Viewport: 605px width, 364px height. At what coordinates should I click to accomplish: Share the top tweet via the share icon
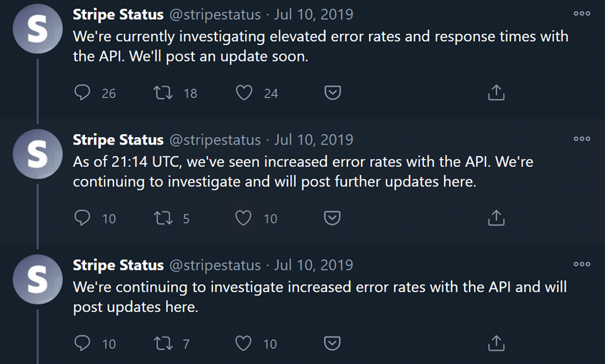(x=496, y=92)
